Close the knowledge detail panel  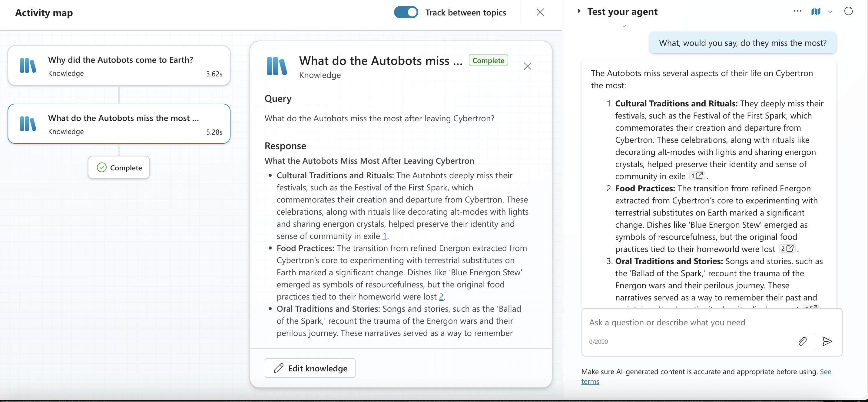(527, 66)
